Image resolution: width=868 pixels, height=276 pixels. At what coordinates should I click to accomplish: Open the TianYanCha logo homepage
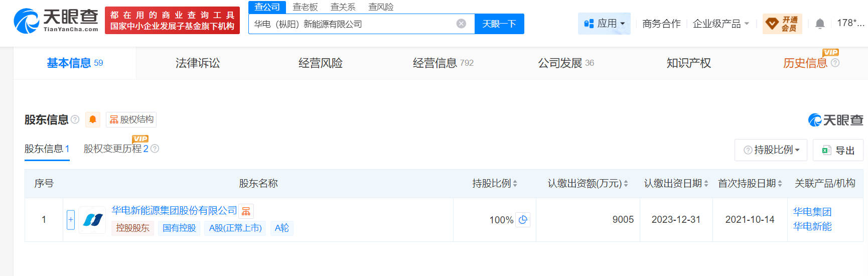pyautogui.click(x=56, y=21)
